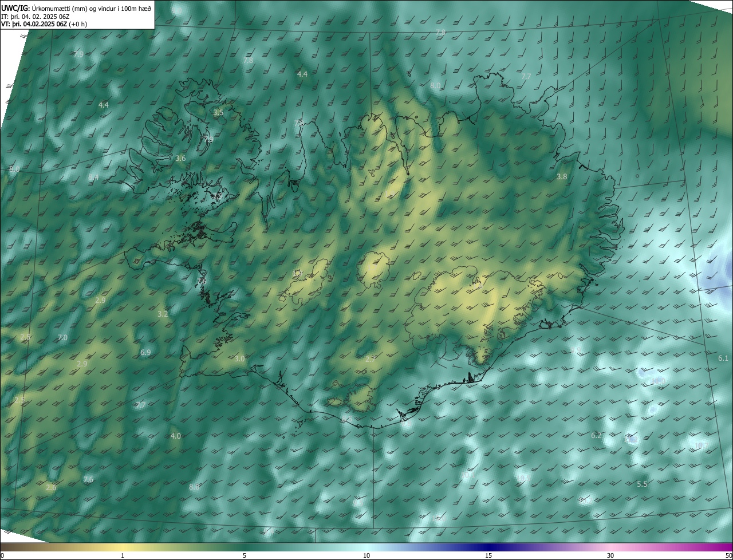The width and height of the screenshot is (733, 560).
Task: Click the 30 tick label on the color scale
Action: tap(610, 555)
